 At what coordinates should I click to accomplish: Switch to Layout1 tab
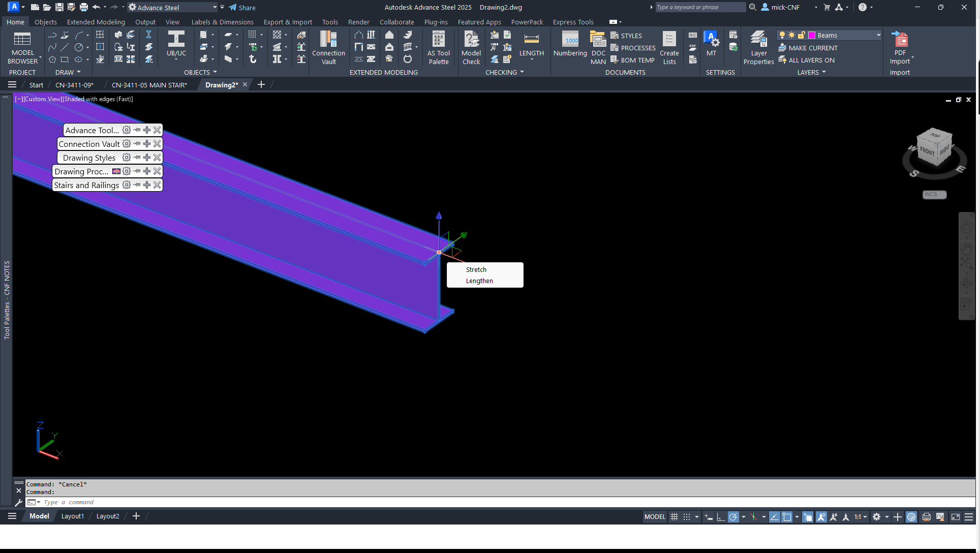(x=73, y=516)
